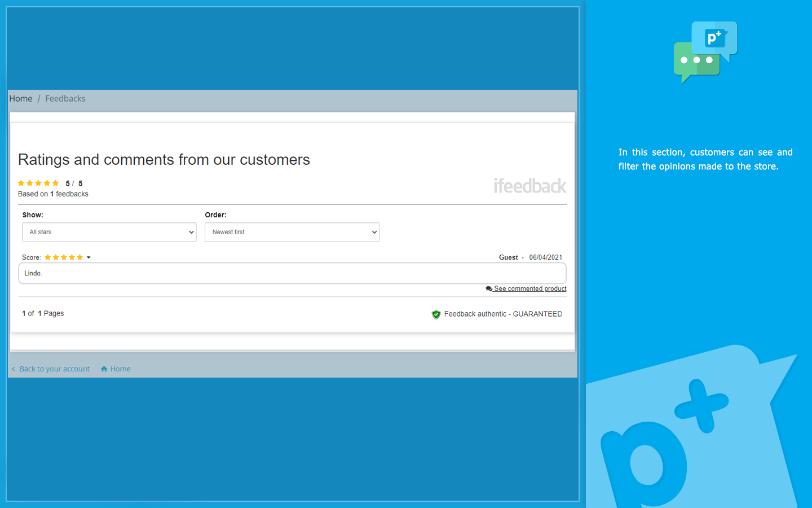Click the footer Home link
812x508 pixels.
coord(121,369)
